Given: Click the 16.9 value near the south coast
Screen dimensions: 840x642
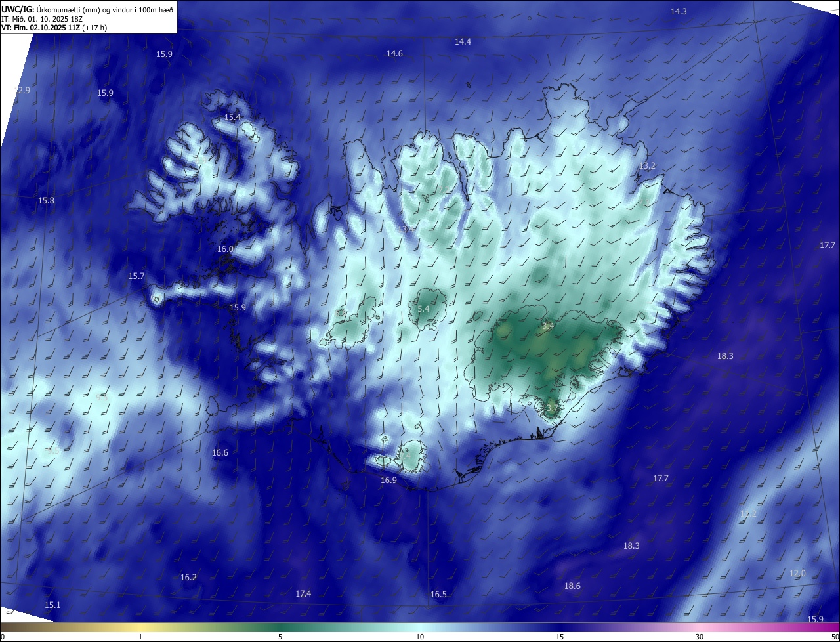Looking at the screenshot, I should pyautogui.click(x=388, y=480).
